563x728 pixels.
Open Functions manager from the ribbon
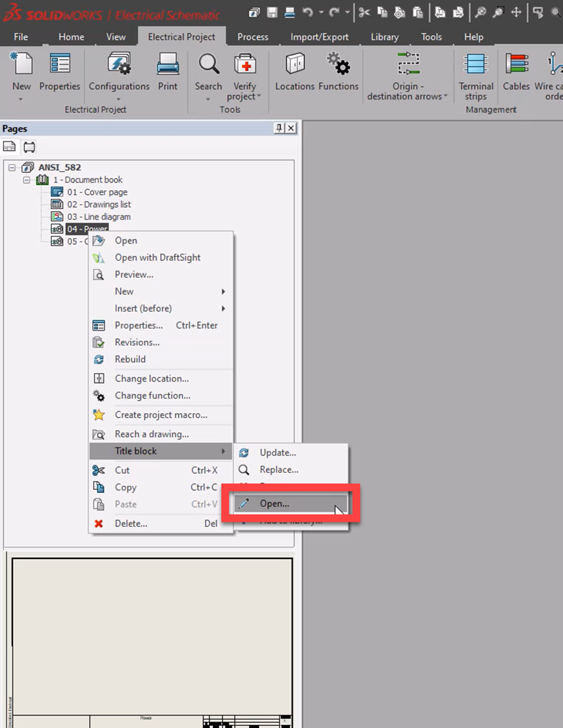click(338, 71)
